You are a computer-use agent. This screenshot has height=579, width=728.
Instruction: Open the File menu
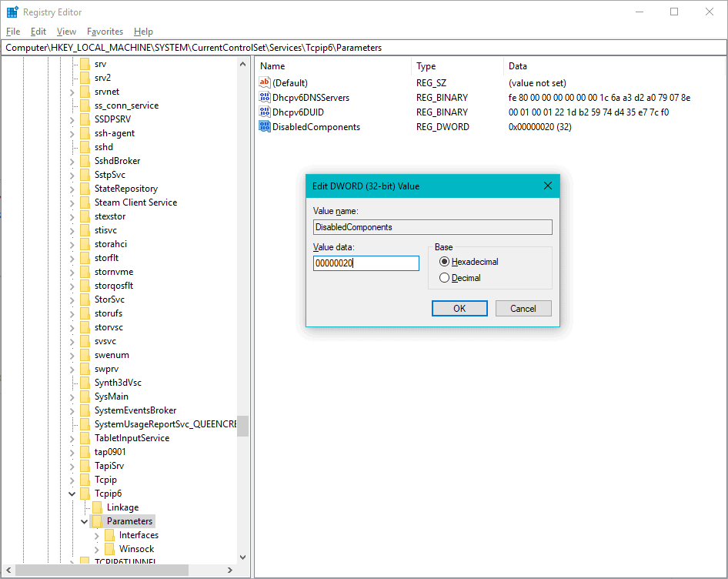13,31
